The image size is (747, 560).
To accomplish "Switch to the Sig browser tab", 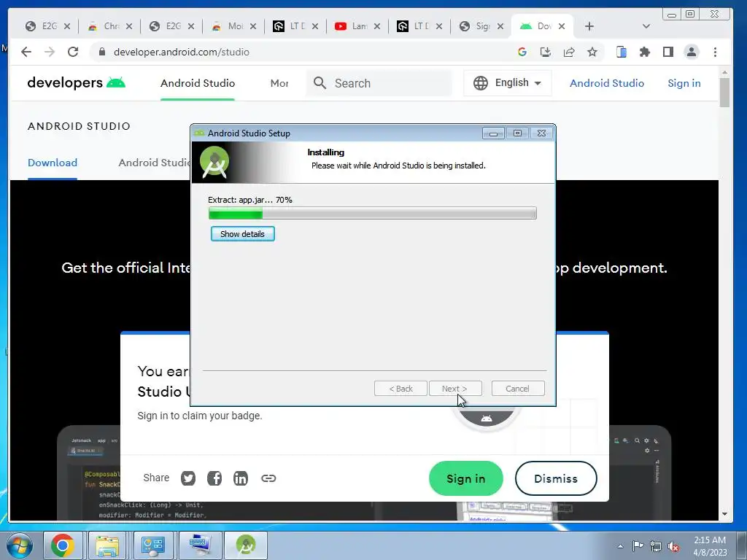I will pyautogui.click(x=481, y=26).
